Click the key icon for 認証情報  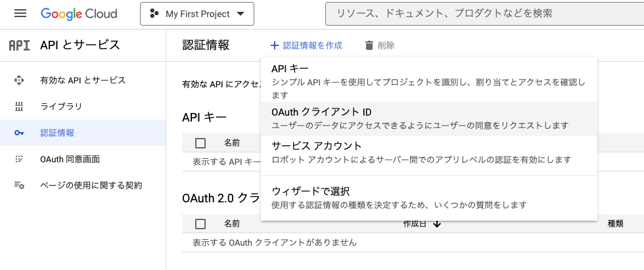click(x=19, y=133)
